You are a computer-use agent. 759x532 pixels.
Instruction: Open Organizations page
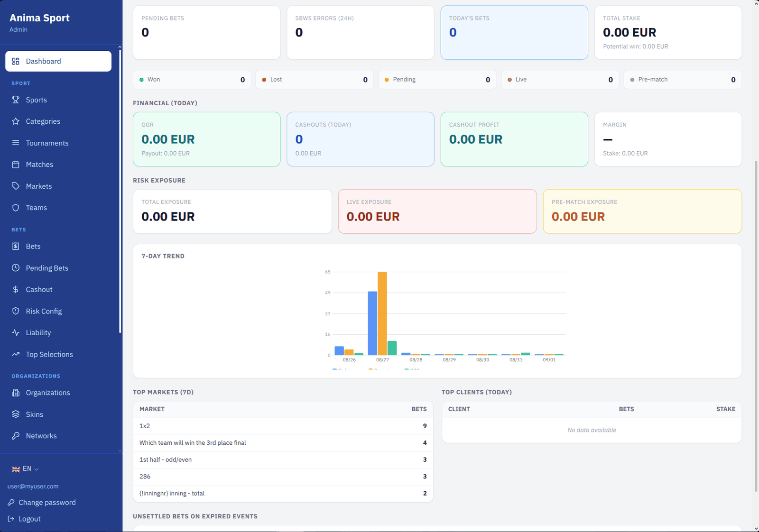click(x=58, y=393)
